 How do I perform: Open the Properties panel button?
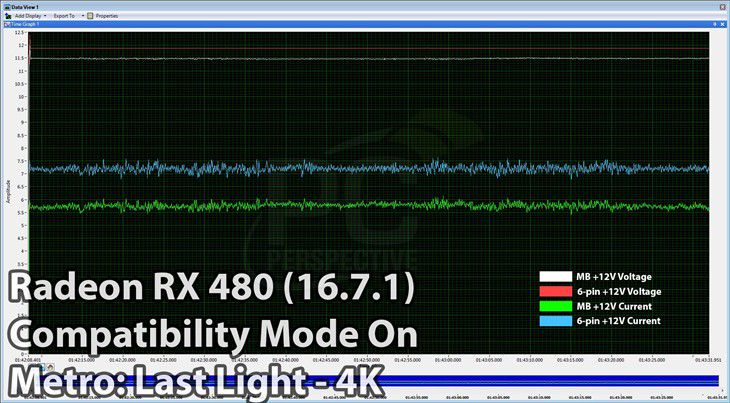[103, 16]
